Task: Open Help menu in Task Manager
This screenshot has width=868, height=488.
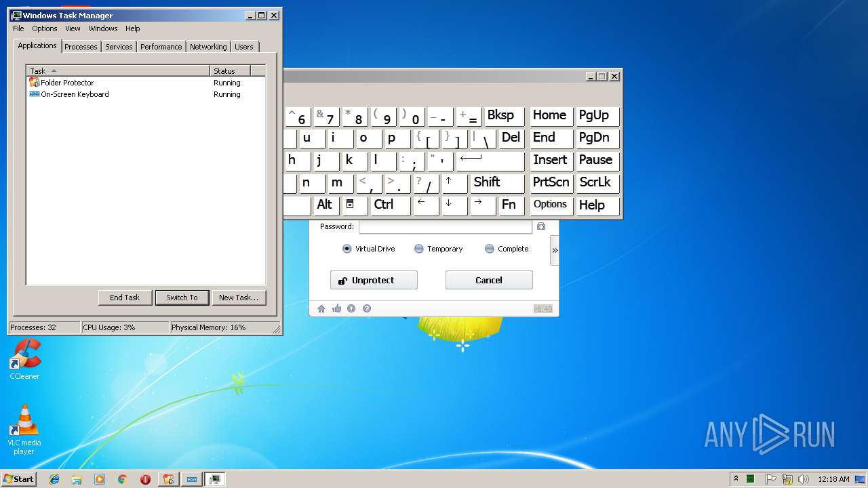Action: 133,28
